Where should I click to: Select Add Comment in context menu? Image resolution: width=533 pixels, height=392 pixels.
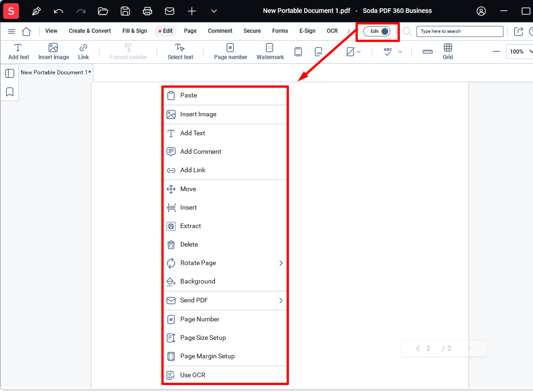[226, 152]
